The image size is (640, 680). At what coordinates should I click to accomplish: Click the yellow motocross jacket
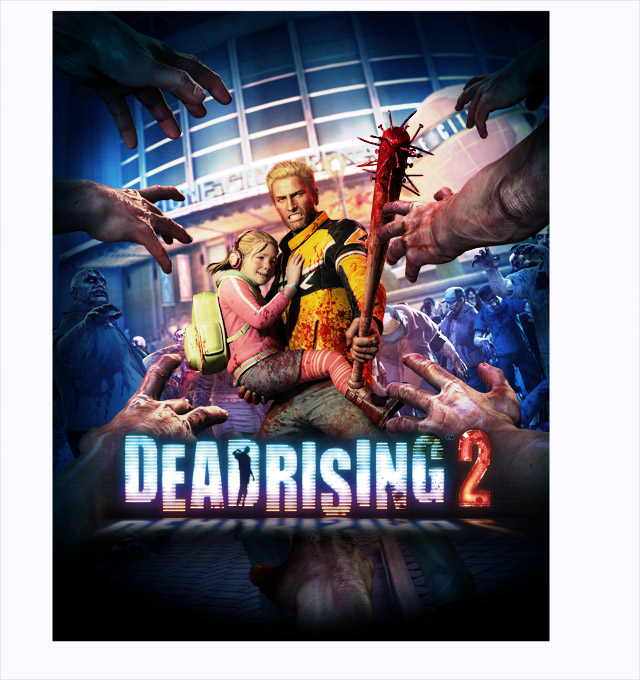click(x=332, y=286)
